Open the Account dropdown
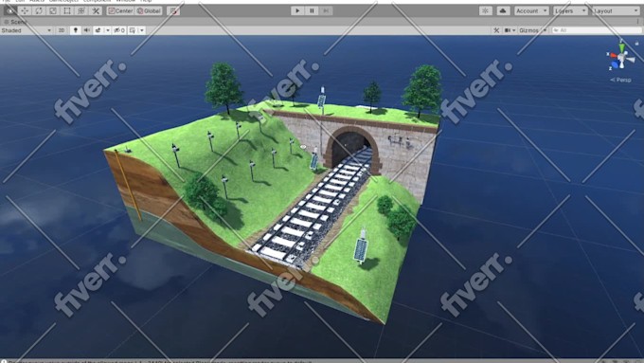This screenshot has height=363, width=644. coord(532,10)
